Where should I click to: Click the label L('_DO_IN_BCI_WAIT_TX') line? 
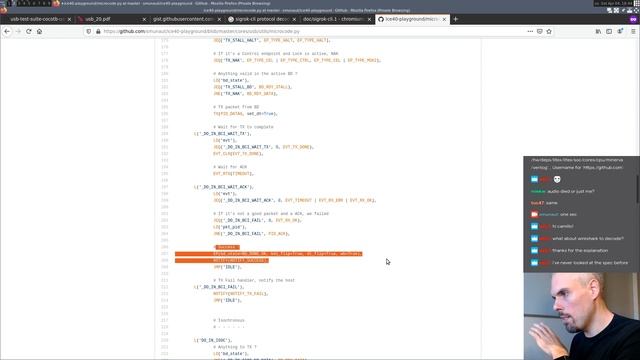coord(223,133)
